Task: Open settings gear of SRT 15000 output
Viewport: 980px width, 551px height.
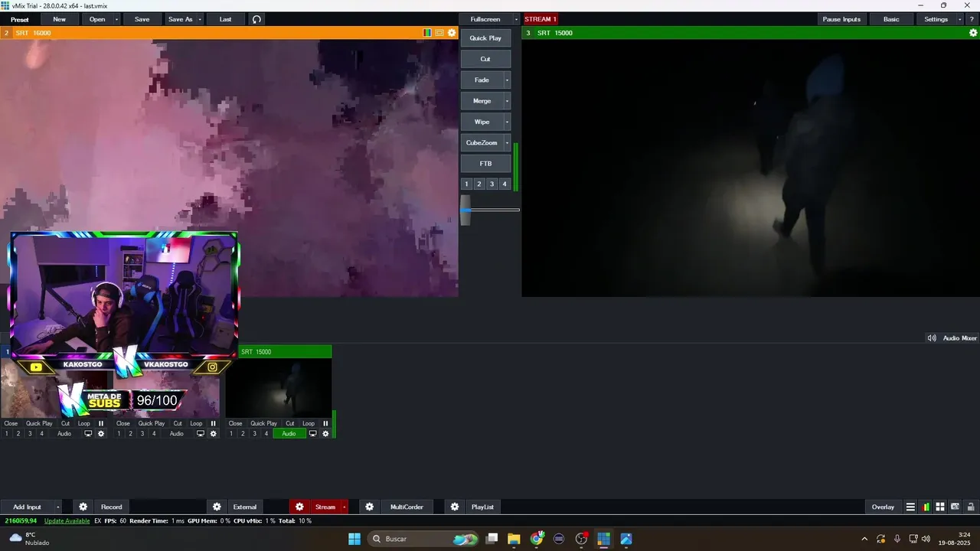Action: pyautogui.click(x=973, y=33)
